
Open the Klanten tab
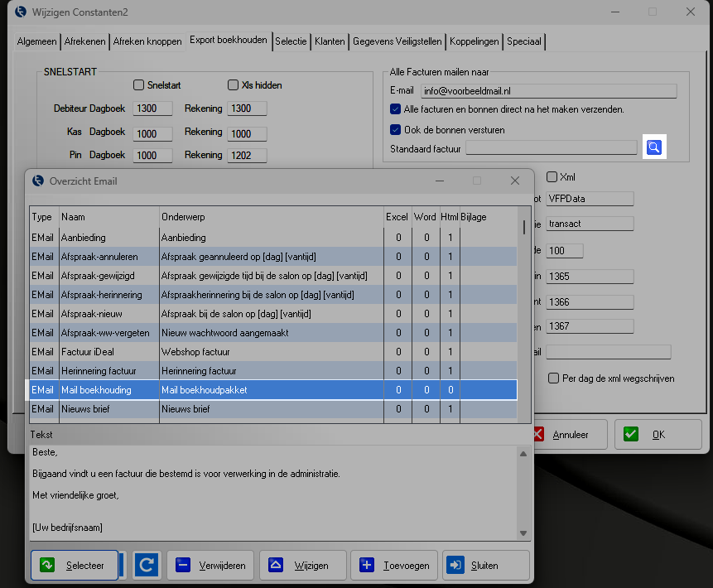click(x=330, y=41)
